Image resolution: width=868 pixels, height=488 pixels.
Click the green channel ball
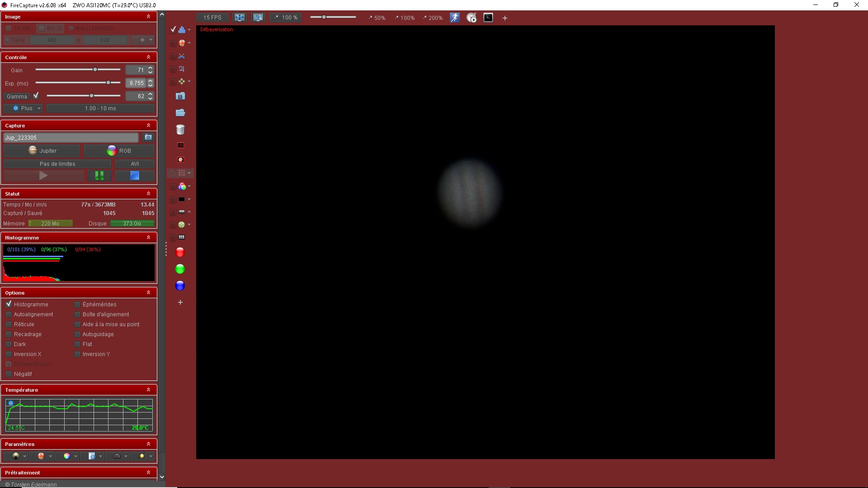[x=180, y=269]
